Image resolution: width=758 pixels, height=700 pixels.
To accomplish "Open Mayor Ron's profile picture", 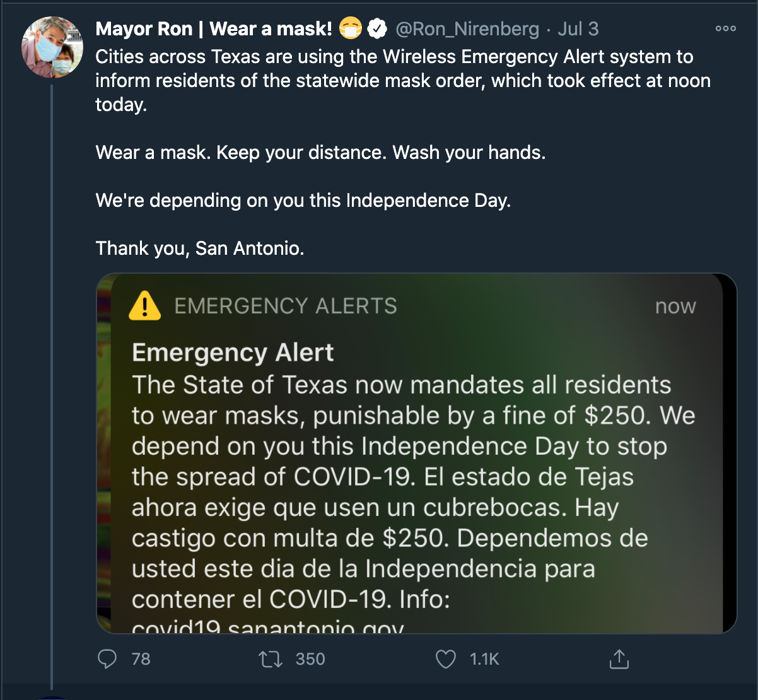I will 52,47.
